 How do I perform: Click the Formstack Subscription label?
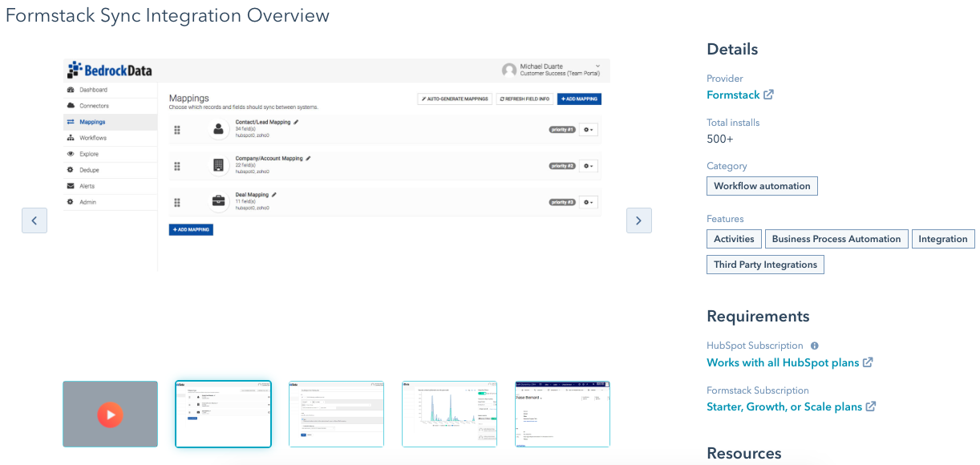(x=758, y=390)
